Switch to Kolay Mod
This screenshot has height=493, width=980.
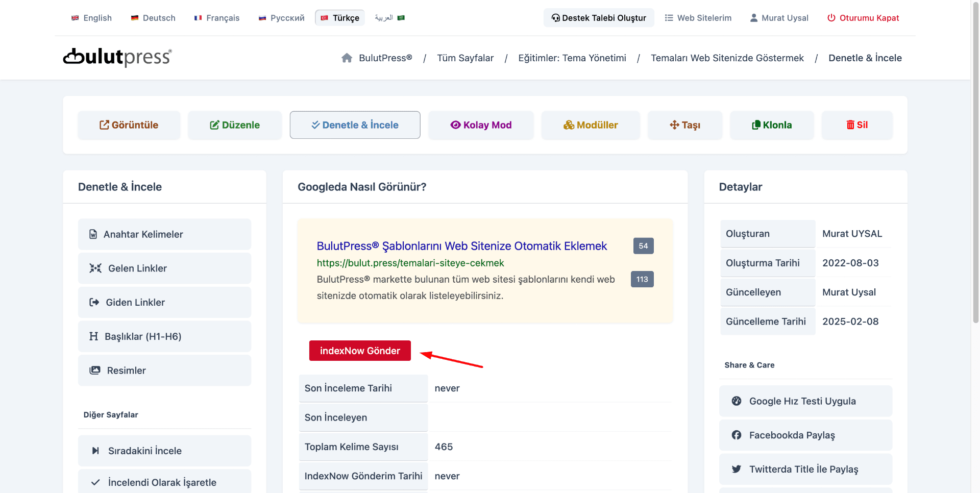pyautogui.click(x=481, y=125)
